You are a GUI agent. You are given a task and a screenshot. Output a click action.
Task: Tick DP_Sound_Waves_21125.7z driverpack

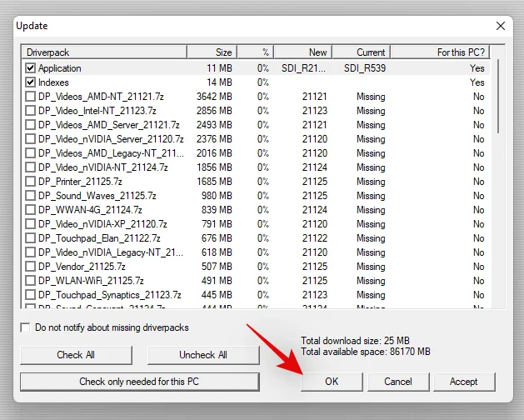[x=31, y=196]
